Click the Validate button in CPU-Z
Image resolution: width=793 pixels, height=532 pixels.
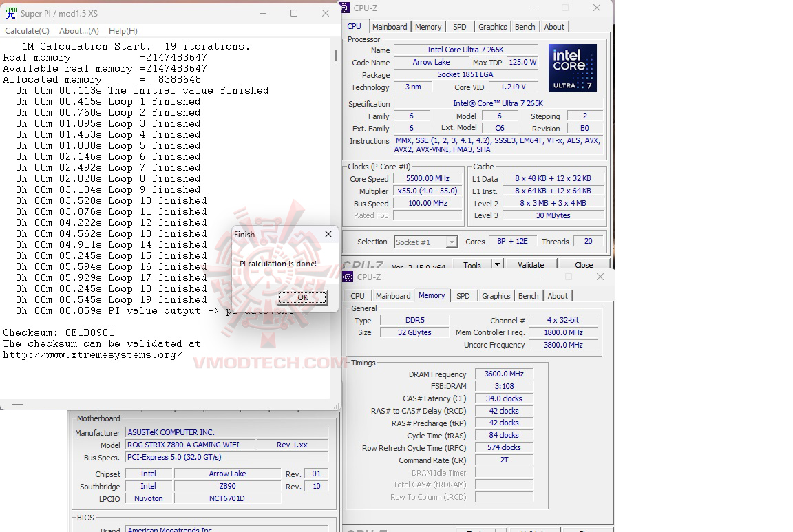[x=531, y=264]
